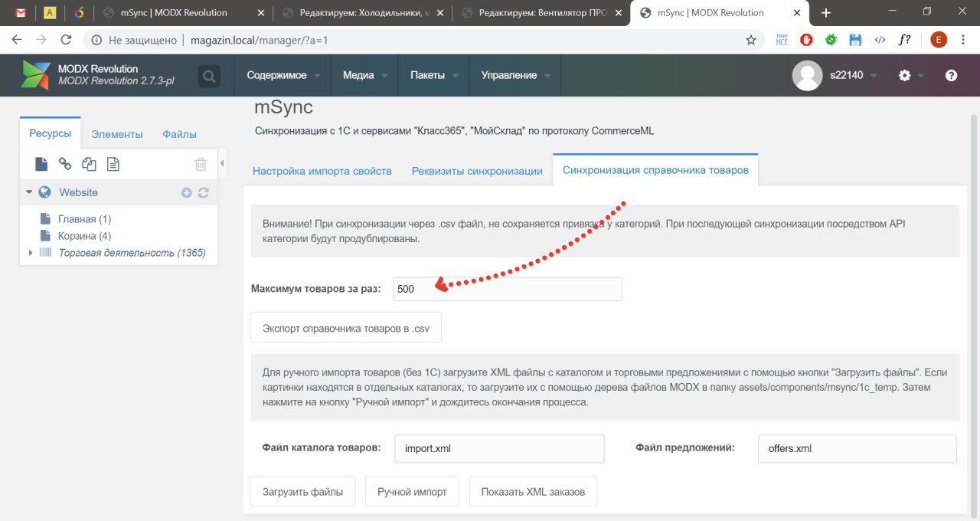Image resolution: width=980 pixels, height=521 pixels.
Task: Open the Настройка импорта свойств tab
Action: click(x=322, y=171)
